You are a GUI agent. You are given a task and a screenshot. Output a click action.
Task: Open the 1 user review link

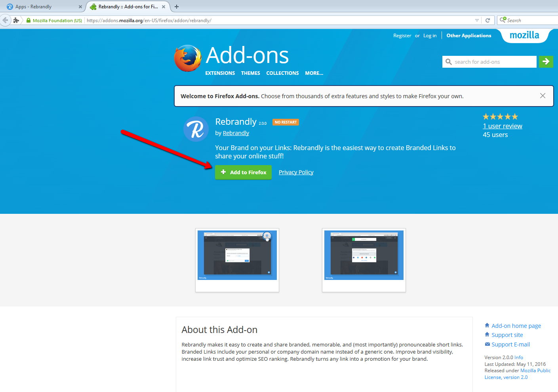(x=503, y=126)
